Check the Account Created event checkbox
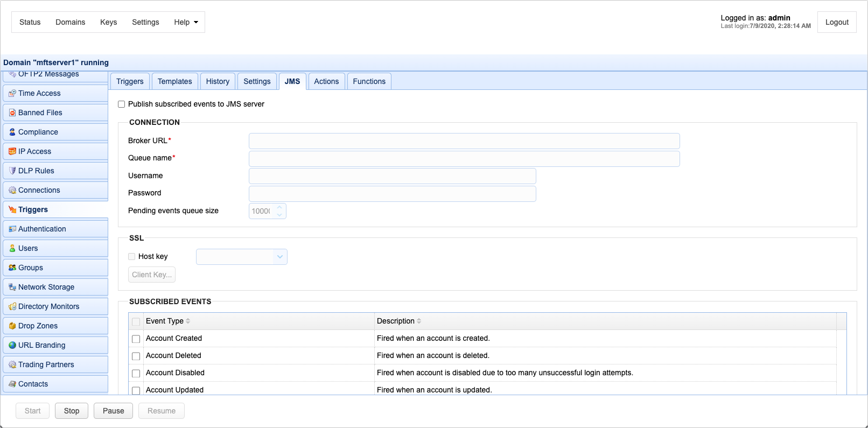Viewport: 868px width, 428px height. [x=136, y=339]
